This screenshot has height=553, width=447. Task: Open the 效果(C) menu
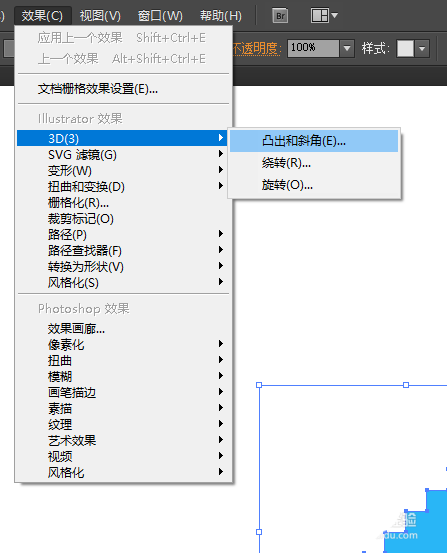pos(42,16)
